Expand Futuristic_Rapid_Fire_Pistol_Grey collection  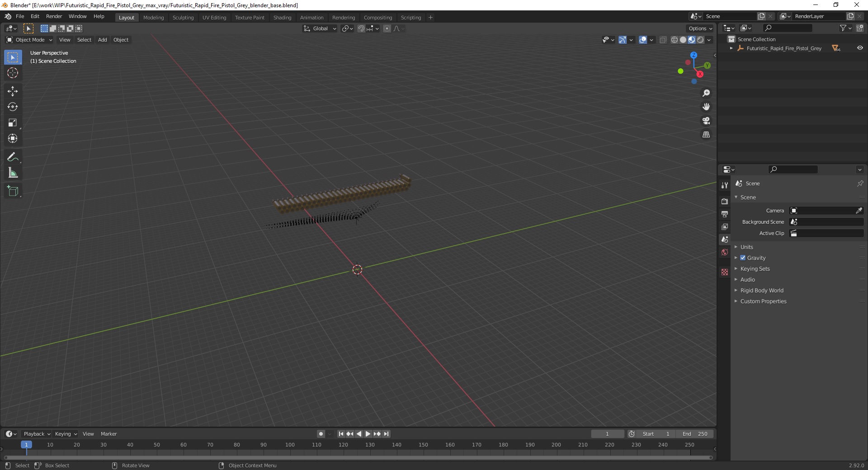[x=731, y=48]
